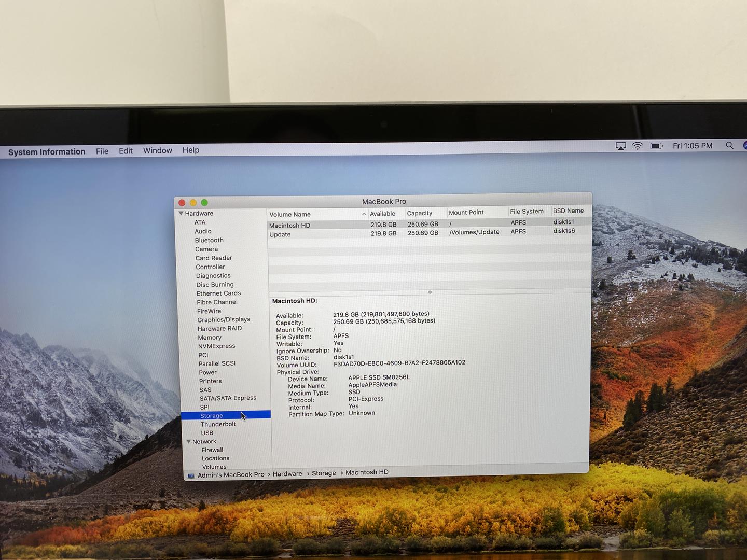The image size is (747, 560).
Task: Sort by Volume Name column arrow
Action: 364,214
